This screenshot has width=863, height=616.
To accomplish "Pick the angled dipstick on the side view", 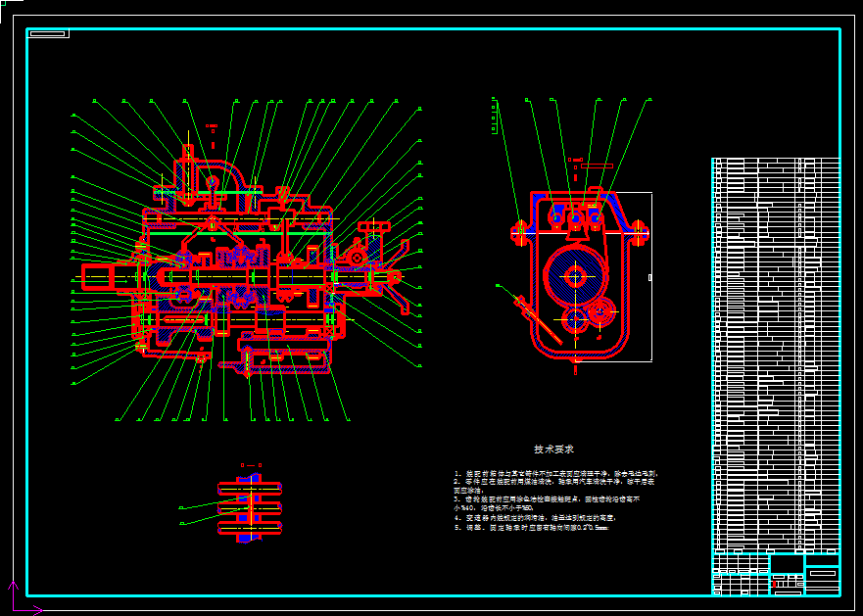I will (538, 320).
